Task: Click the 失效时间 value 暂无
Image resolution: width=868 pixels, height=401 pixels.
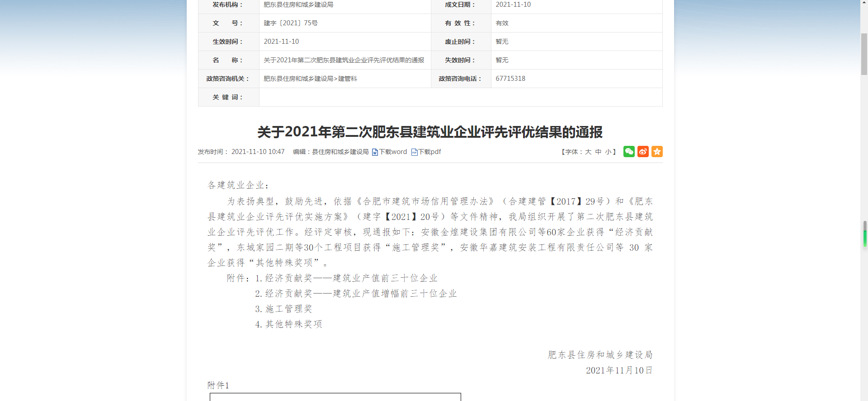Action: click(x=502, y=60)
